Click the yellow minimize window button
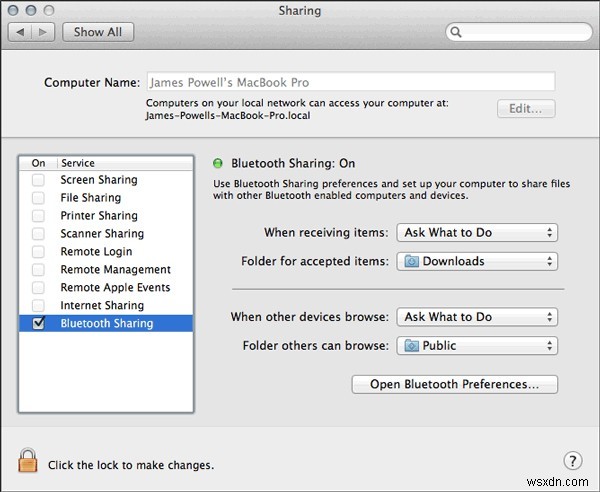Screen dimensions: 600x492 [31, 10]
